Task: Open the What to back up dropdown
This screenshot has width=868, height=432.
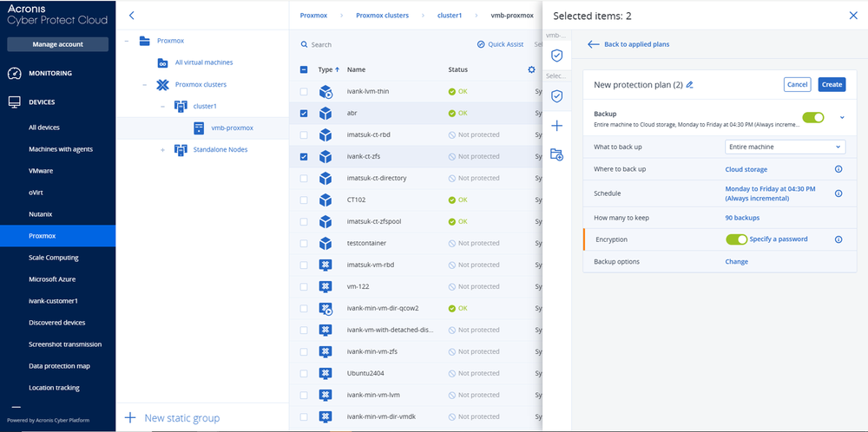Action: (785, 147)
